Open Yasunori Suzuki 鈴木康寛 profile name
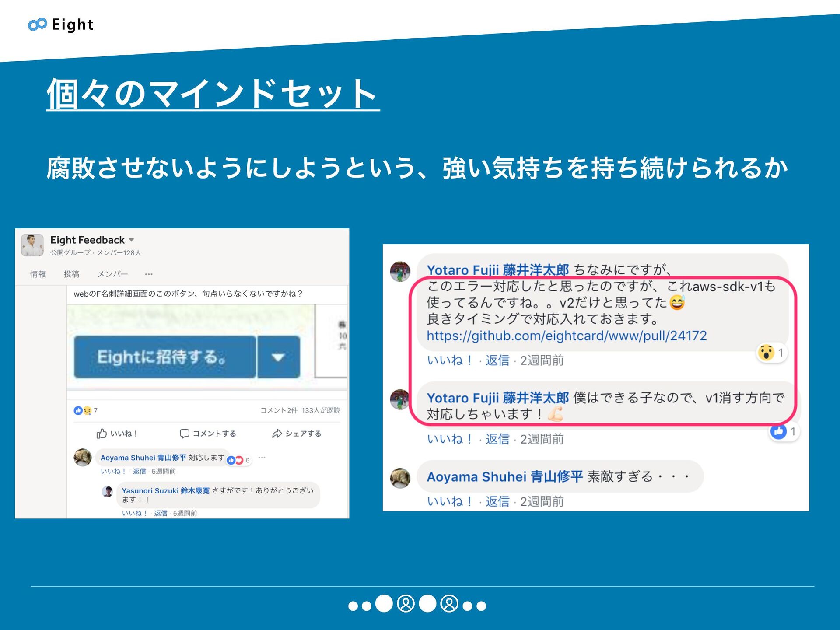 coord(166,491)
